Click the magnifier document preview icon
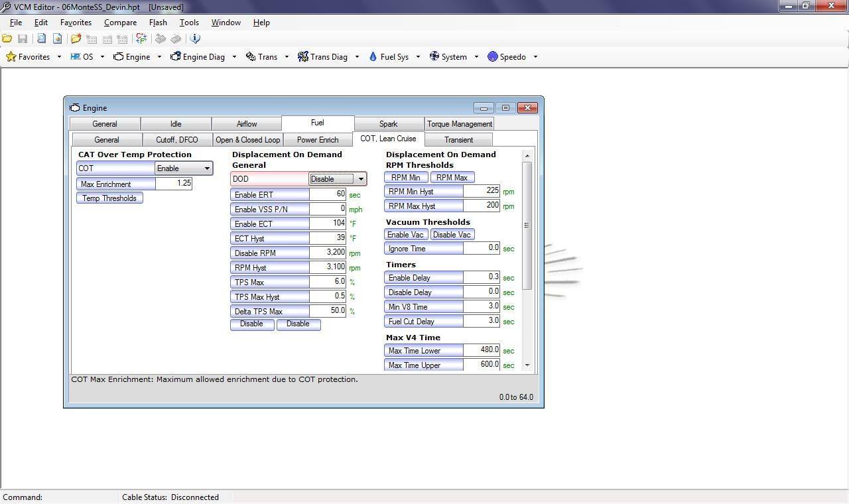849x504 pixels. (41, 38)
